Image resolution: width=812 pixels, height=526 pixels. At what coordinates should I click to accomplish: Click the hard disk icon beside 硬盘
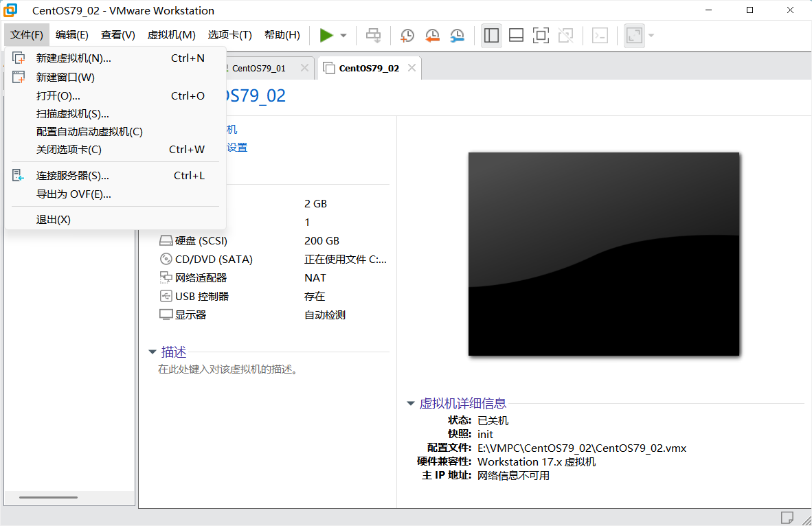(166, 241)
